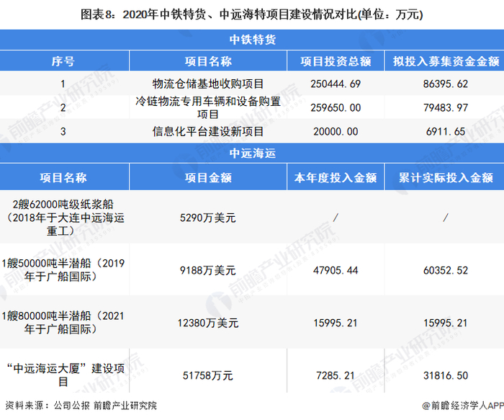The height and width of the screenshot is (420, 504).
Task: Click the value '6911.65'
Action: (x=446, y=131)
